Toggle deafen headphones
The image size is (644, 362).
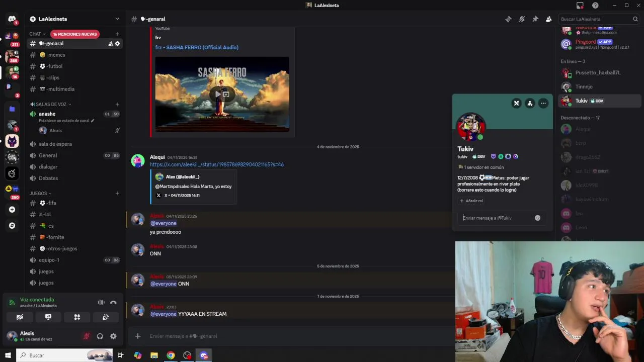100,336
